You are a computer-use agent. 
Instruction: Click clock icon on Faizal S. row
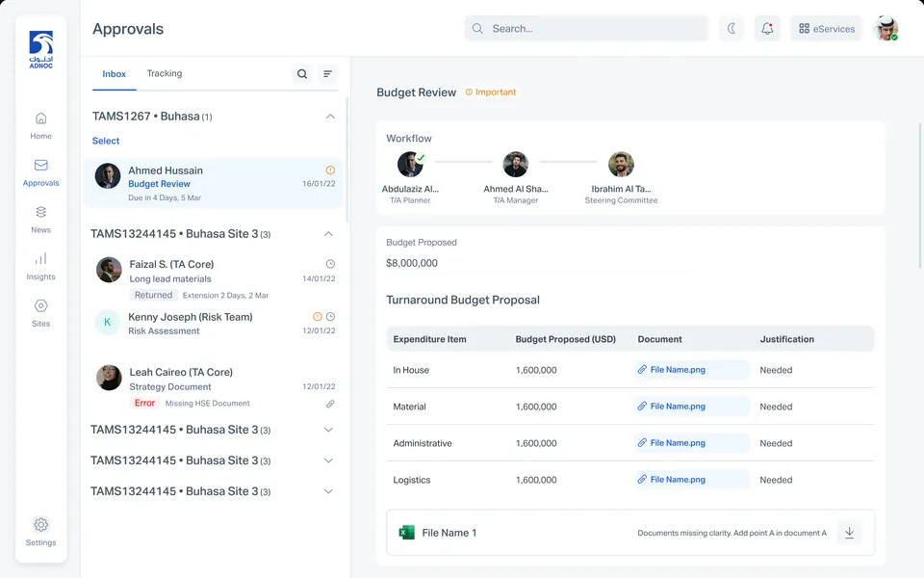330,264
